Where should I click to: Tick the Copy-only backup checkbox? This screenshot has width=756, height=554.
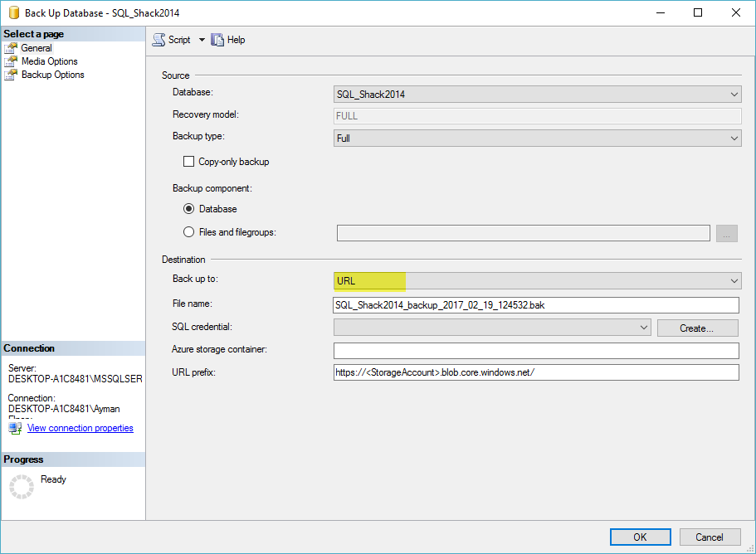[188, 162]
